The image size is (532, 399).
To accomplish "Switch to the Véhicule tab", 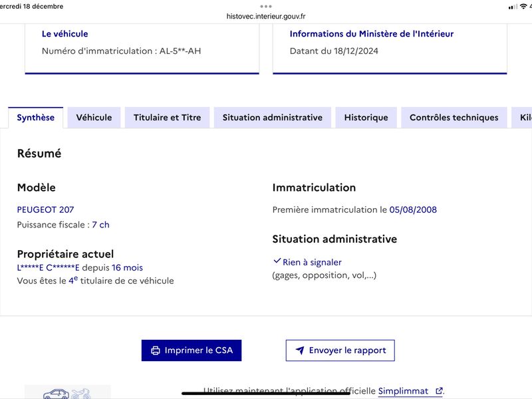I will (94, 118).
